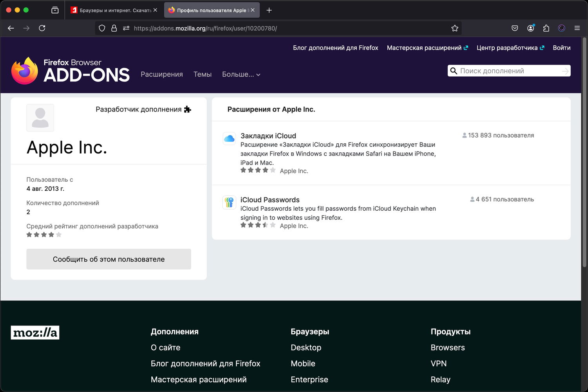Open the hamburger application menu
Viewport: 588px width, 392px height.
[577, 28]
